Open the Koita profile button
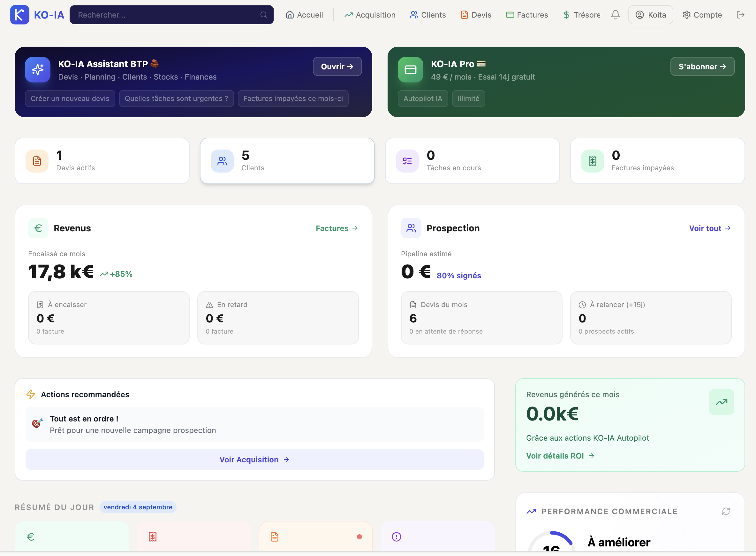Screen dimensions: 756x556 click(x=650, y=15)
